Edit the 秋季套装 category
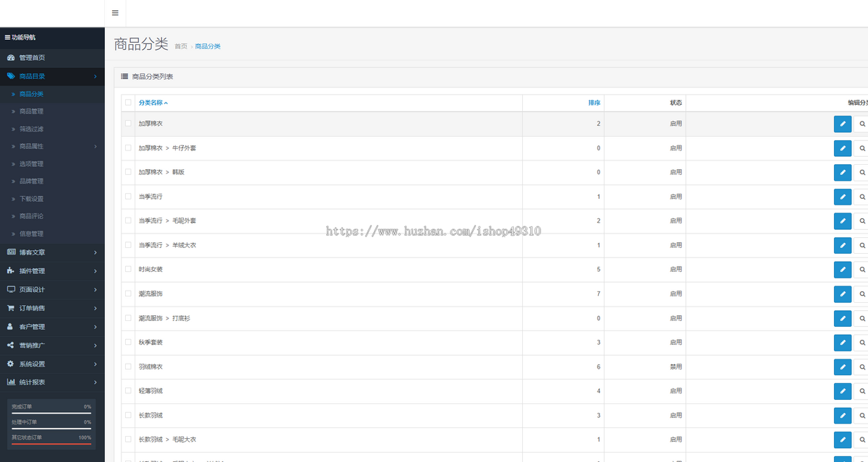 click(842, 343)
